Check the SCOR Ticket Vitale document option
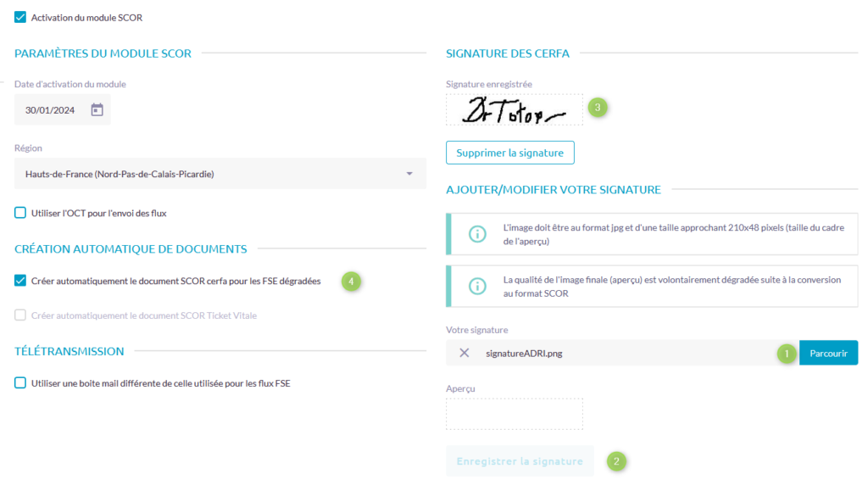Image resolution: width=868 pixels, height=485 pixels. click(20, 315)
